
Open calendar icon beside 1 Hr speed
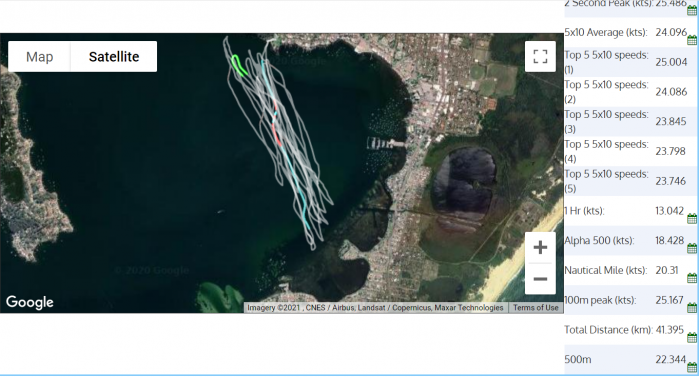pos(692,218)
